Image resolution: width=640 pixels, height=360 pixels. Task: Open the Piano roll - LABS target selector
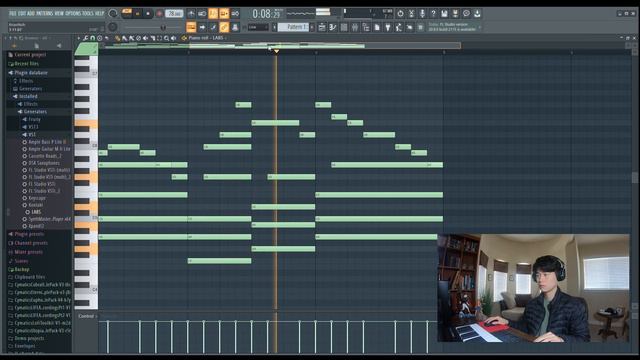click(206, 38)
